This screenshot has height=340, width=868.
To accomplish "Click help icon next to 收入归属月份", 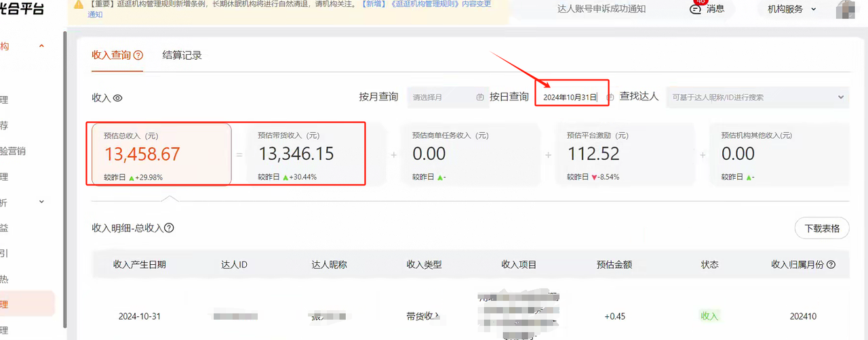I will (831, 265).
